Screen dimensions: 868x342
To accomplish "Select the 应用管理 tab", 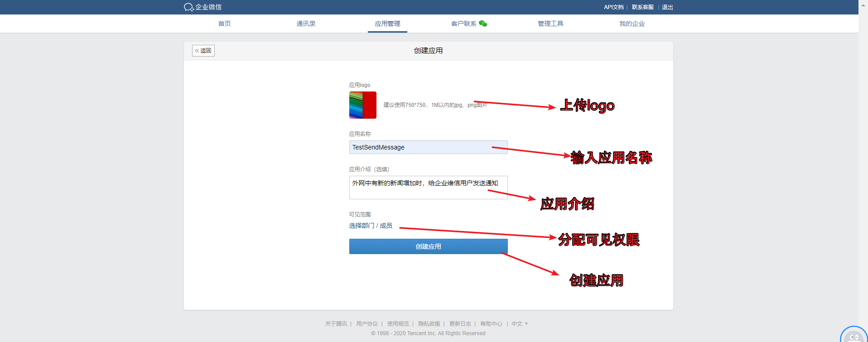I will tap(387, 24).
